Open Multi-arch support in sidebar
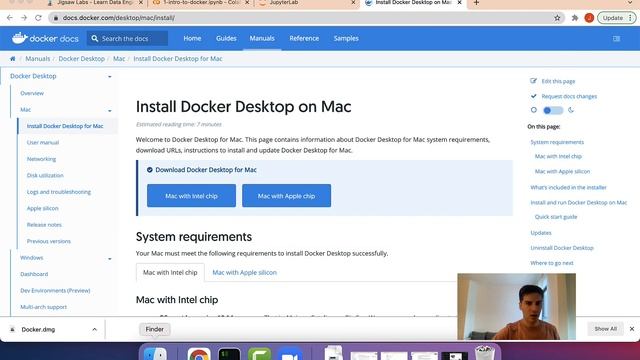The width and height of the screenshot is (640, 360). (43, 307)
